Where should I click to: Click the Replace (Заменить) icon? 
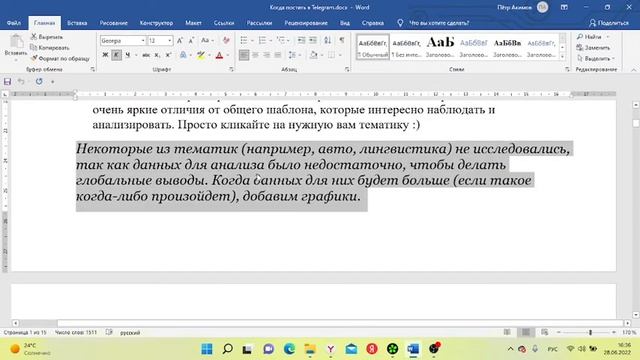click(580, 48)
